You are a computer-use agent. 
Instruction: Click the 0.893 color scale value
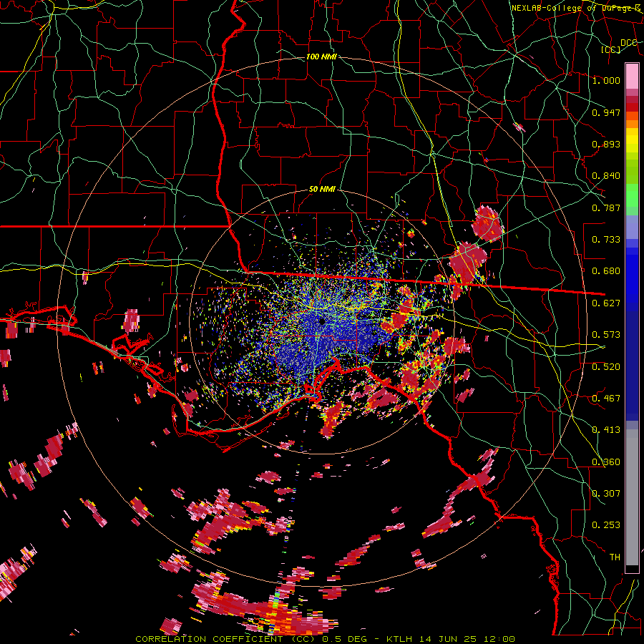tap(606, 144)
